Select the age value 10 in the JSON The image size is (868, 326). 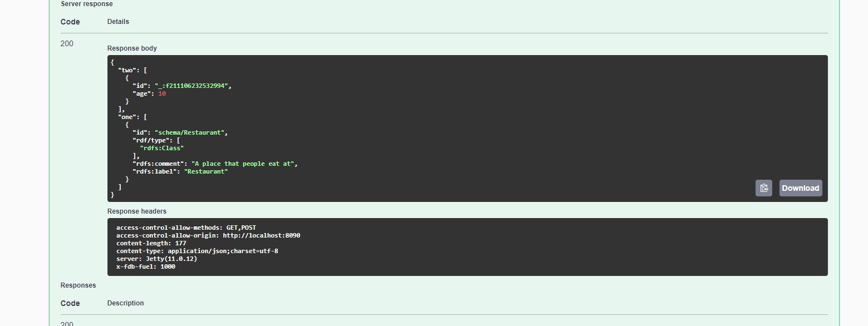point(161,93)
